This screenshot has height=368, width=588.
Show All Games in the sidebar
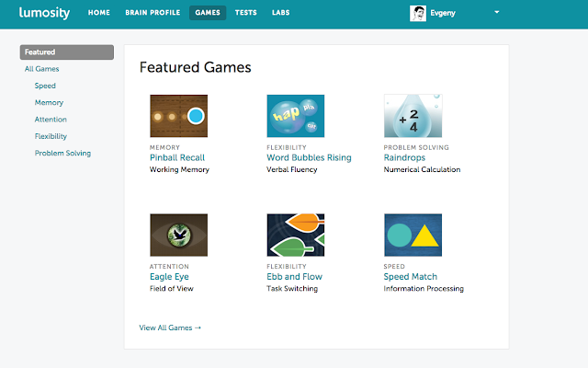coord(42,69)
